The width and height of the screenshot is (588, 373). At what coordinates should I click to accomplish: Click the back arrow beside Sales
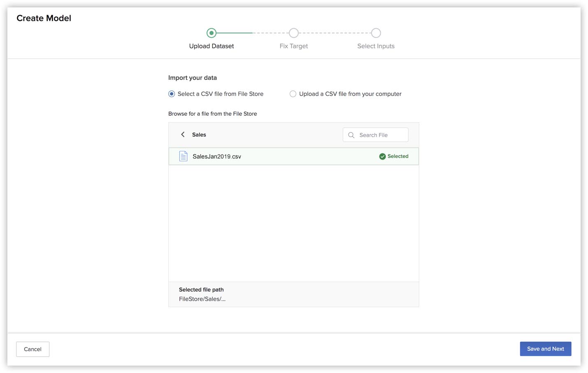pyautogui.click(x=183, y=134)
